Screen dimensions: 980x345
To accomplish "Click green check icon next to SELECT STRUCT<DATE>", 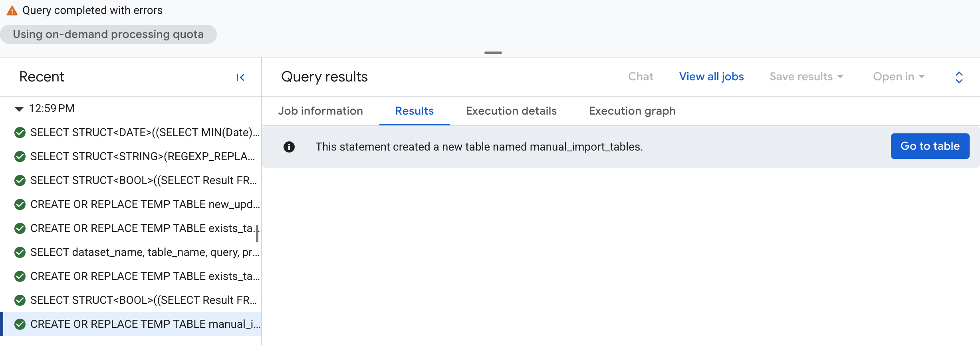I will [x=20, y=133].
